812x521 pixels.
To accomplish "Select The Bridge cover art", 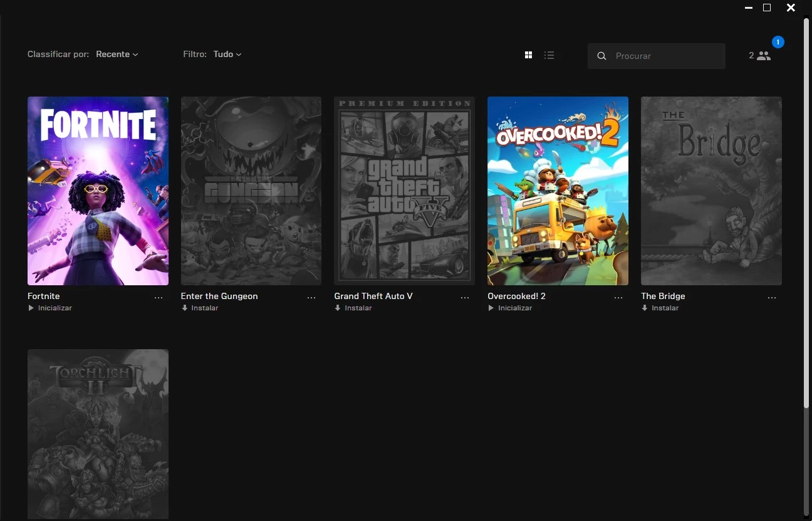I will (711, 191).
